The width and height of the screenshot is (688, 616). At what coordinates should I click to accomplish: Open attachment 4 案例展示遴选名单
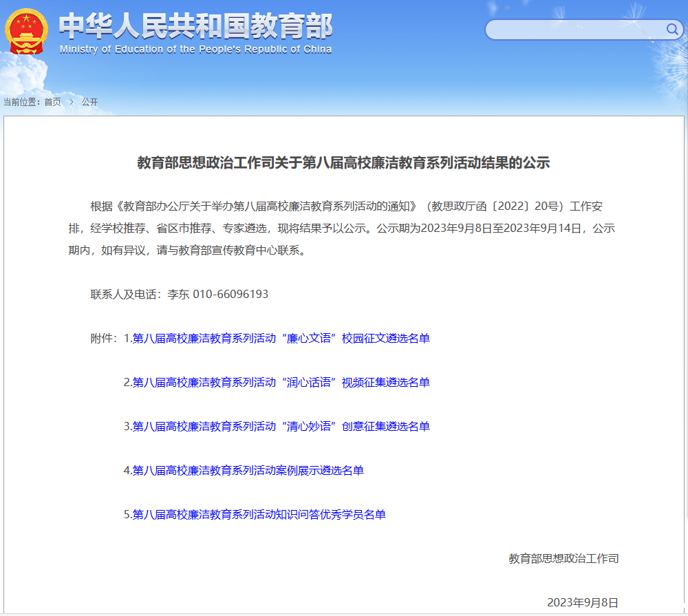(x=248, y=470)
